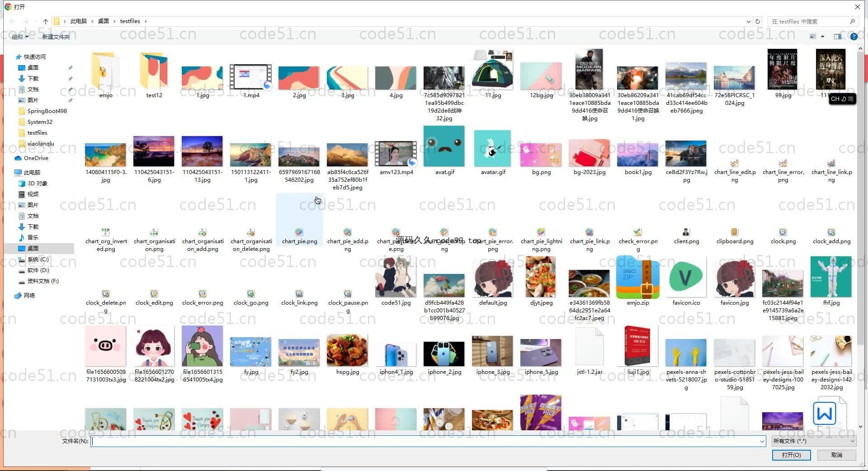Select the 1.mp4 video file
Screen dimensions: 868x471
tap(251, 77)
